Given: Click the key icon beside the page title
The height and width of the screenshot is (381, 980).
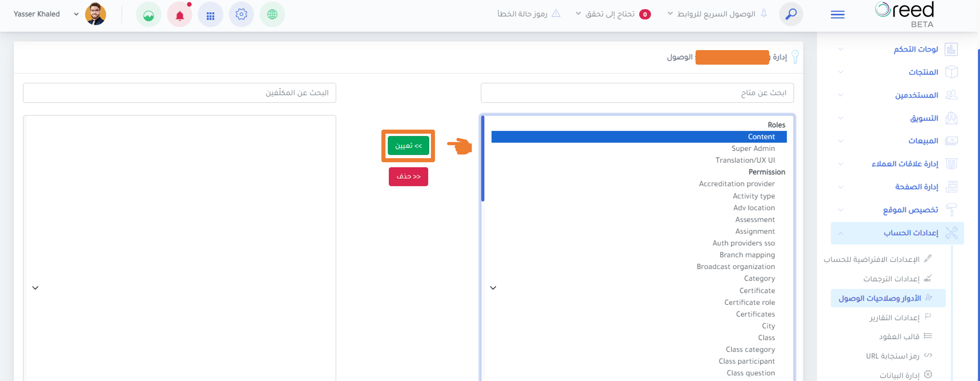Looking at the screenshot, I should [x=795, y=57].
